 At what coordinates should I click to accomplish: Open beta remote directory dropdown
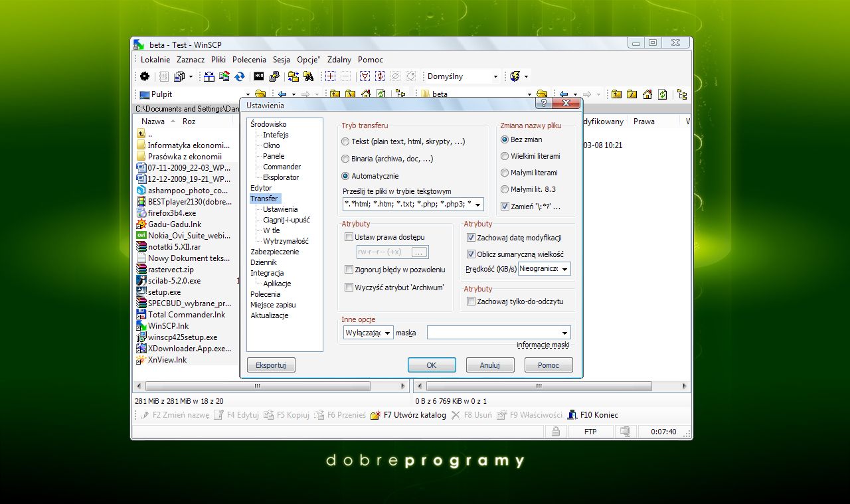tap(529, 94)
